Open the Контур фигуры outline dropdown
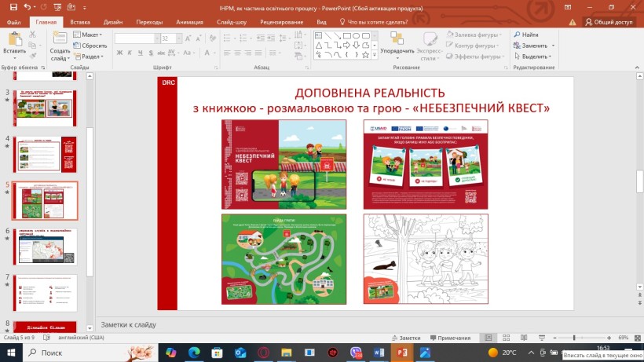This screenshot has width=644, height=362. (x=473, y=46)
